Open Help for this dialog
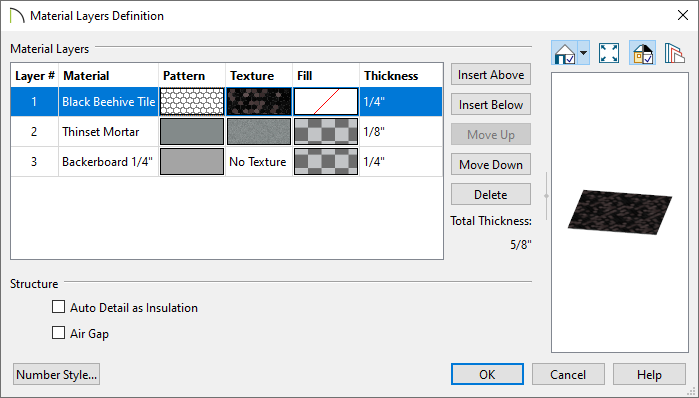Screen dimensions: 699x398 (x=649, y=374)
